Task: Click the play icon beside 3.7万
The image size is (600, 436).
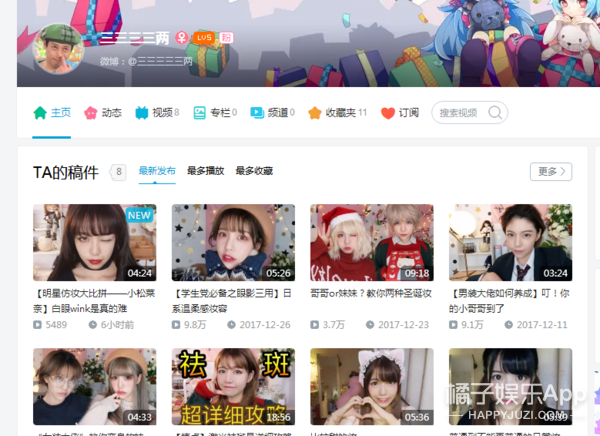Action: pyautogui.click(x=314, y=325)
